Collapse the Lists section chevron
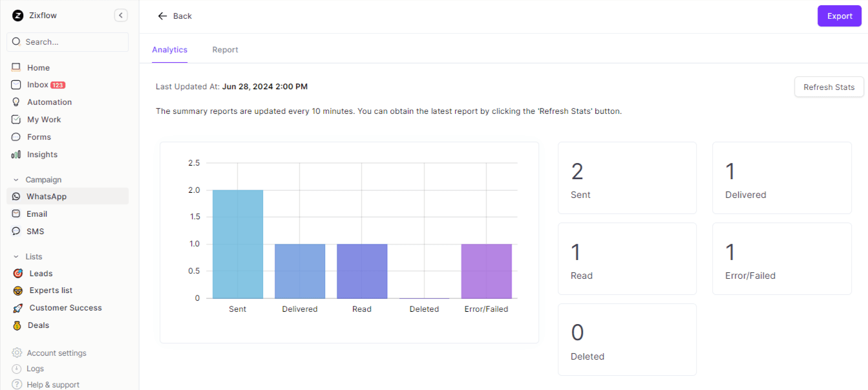The height and width of the screenshot is (390, 868). point(16,257)
